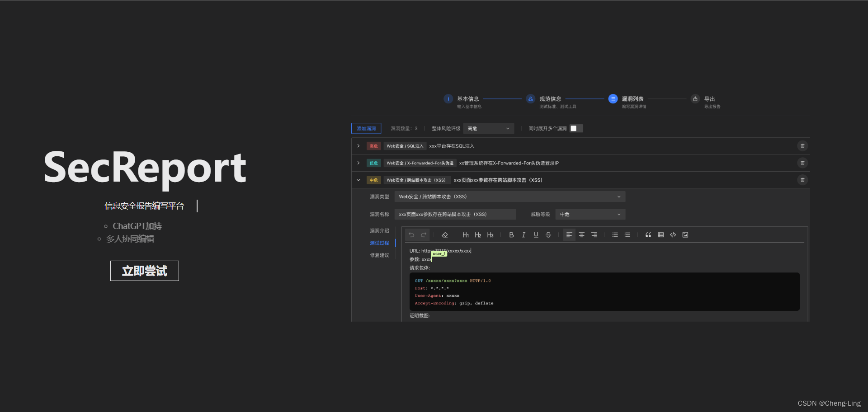Align text right in the editor
Screen dimensions: 868x412
tap(594, 235)
